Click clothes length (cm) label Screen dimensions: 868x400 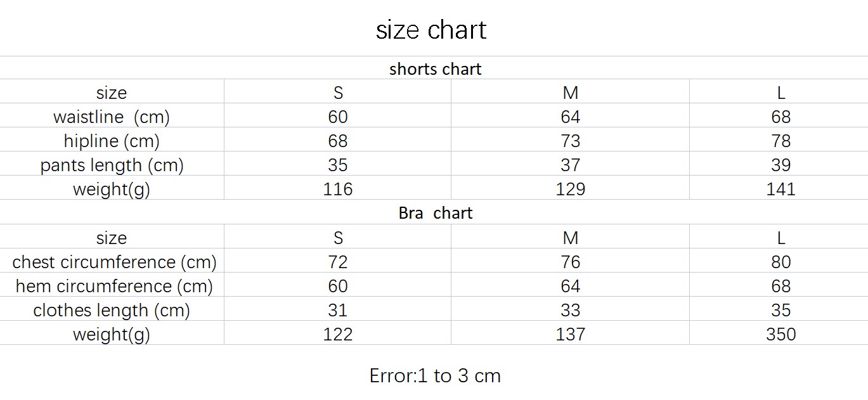(x=112, y=311)
